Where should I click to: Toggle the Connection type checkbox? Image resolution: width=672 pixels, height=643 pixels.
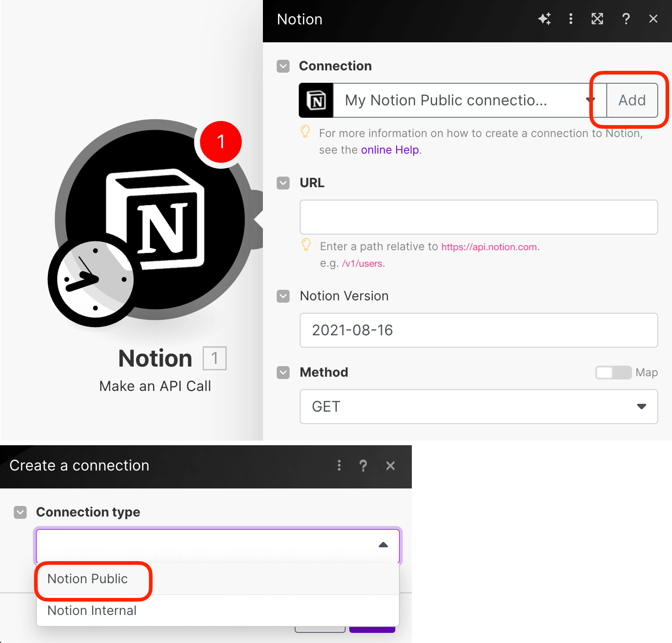pyautogui.click(x=20, y=512)
